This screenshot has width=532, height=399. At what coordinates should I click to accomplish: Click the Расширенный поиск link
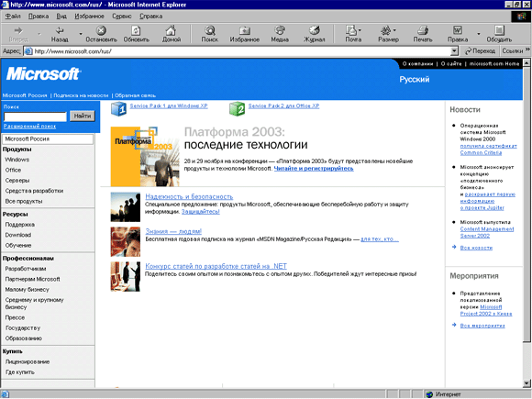click(x=30, y=127)
